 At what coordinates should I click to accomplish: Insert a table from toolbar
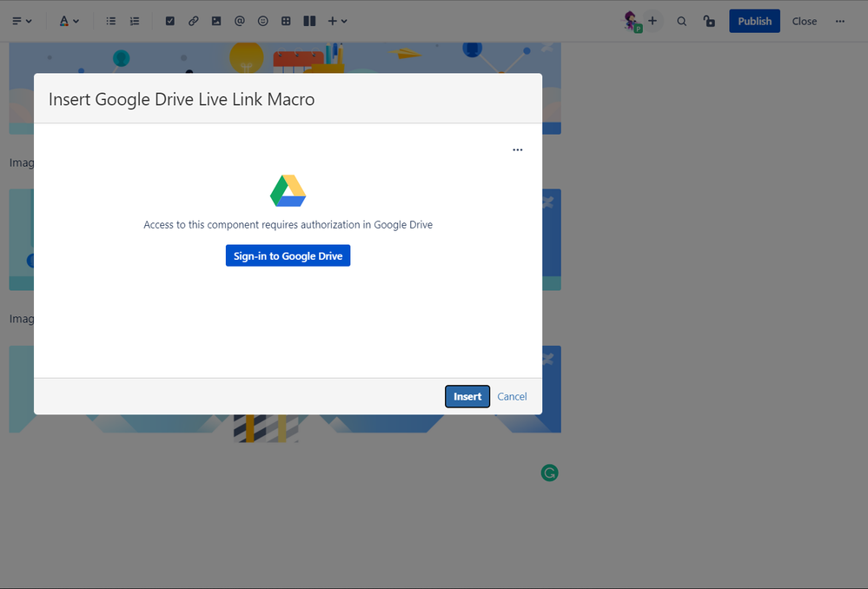click(x=286, y=21)
